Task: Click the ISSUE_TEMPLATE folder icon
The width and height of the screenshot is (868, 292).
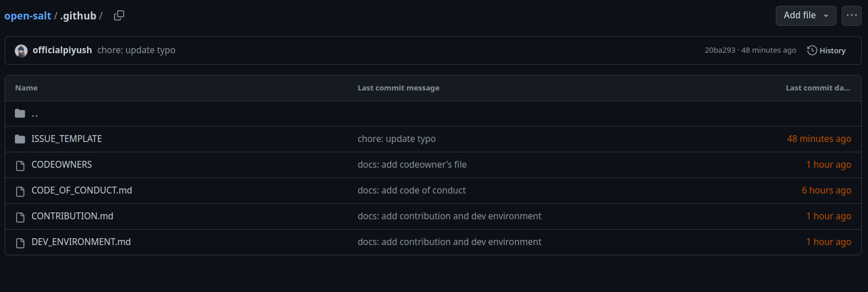Action: 20,139
